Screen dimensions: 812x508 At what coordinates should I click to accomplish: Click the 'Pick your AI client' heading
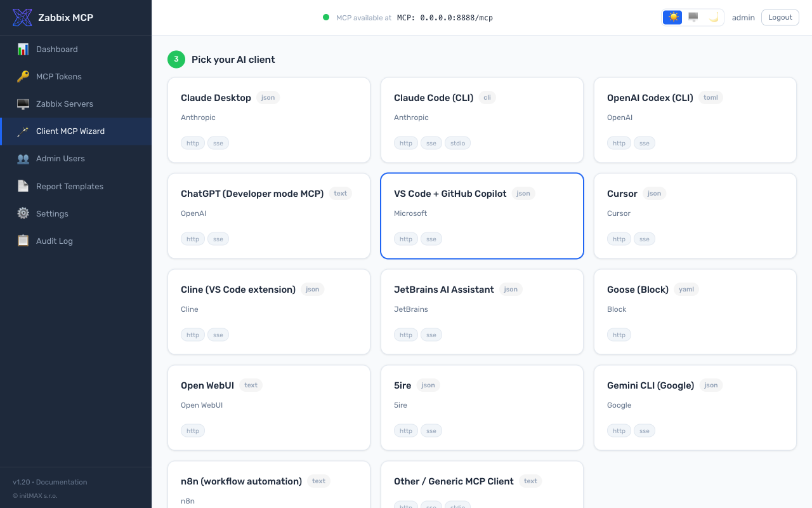tap(233, 60)
